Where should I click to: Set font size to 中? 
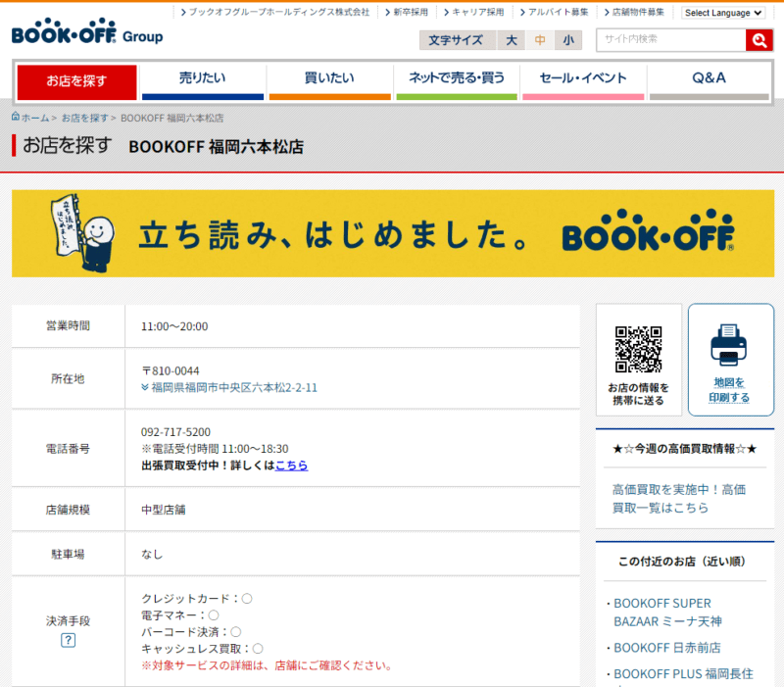click(540, 40)
